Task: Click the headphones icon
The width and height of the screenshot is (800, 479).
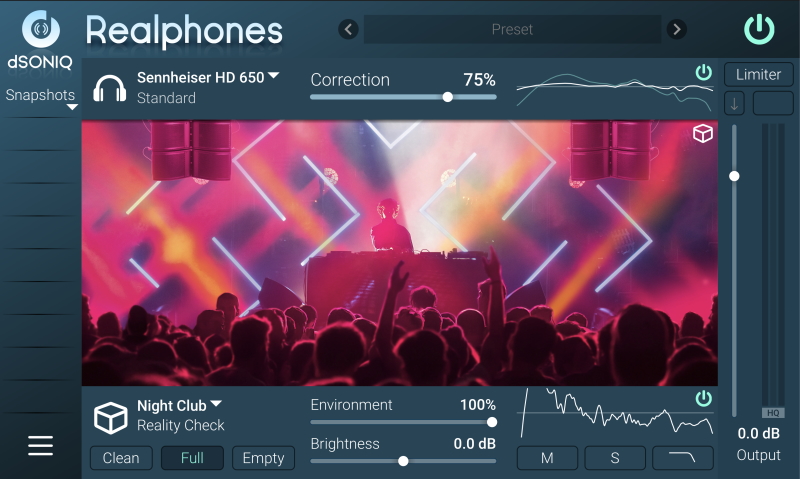Action: 110,88
